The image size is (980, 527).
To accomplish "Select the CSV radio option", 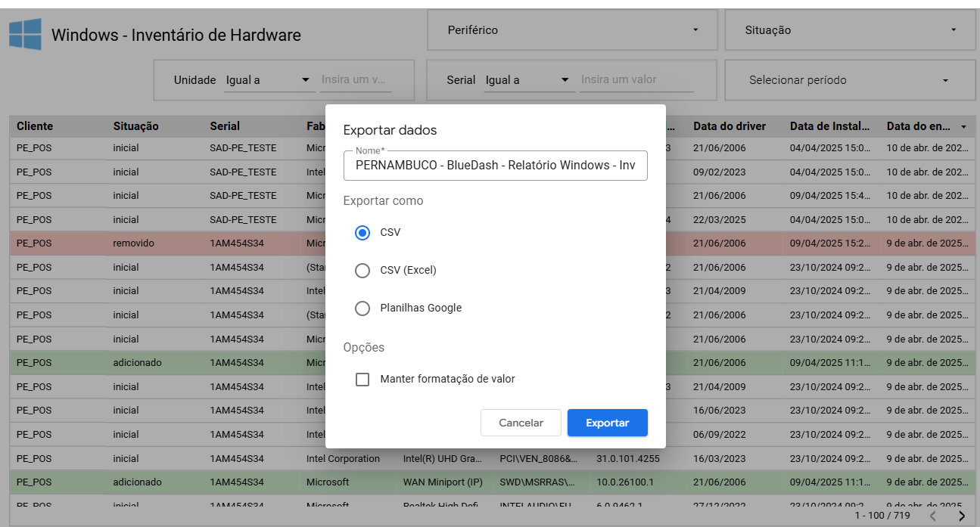I will (362, 233).
